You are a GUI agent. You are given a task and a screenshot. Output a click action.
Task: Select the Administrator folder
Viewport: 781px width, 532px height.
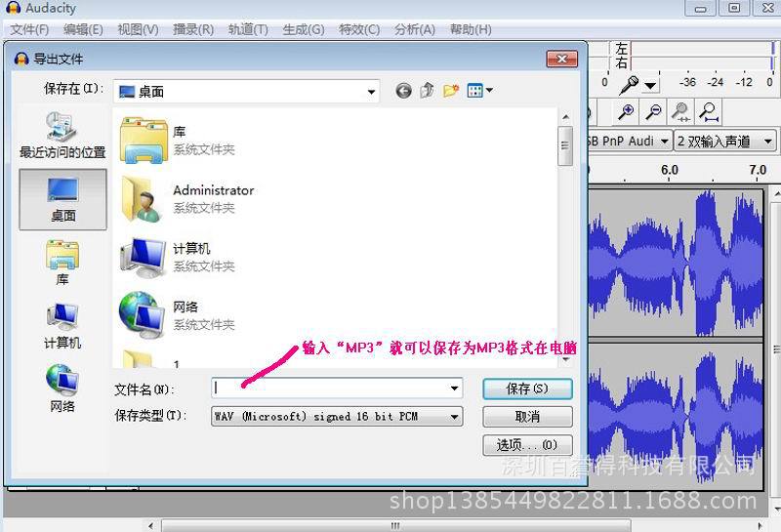click(x=186, y=199)
